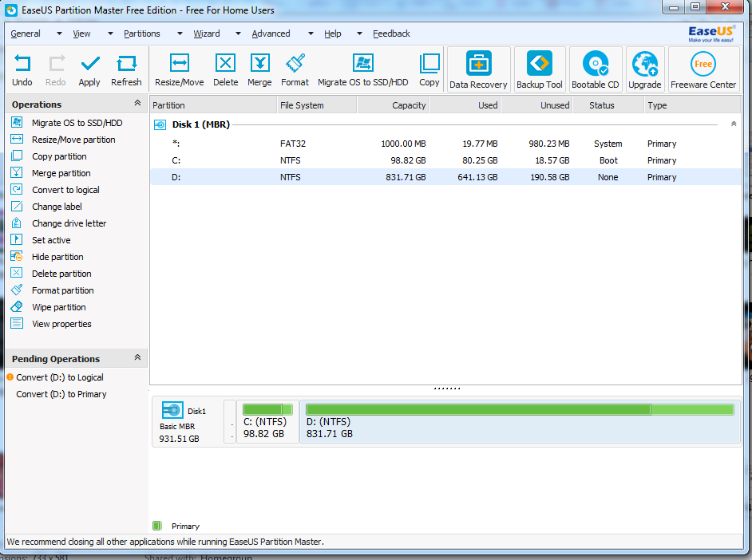Choose Resize/Move partition in Operations panel
Viewport: 752px width, 560px height.
(74, 140)
